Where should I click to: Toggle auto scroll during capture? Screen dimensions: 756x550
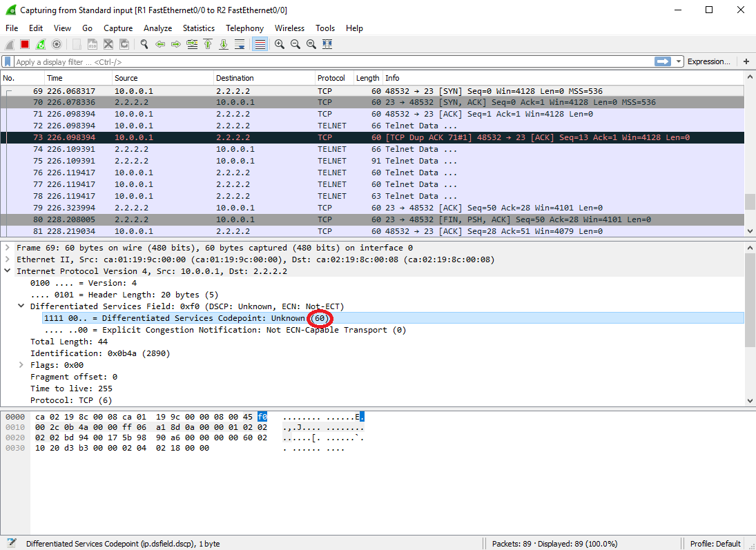coord(241,43)
